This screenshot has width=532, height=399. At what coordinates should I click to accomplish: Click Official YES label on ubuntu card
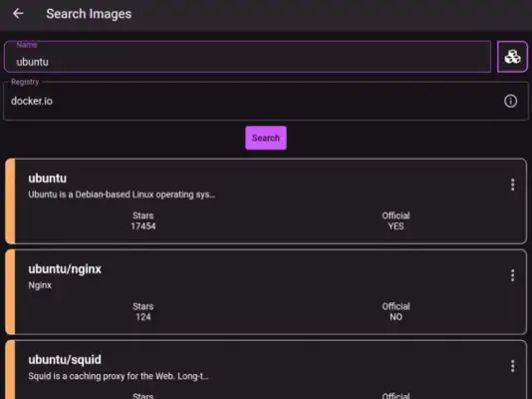click(x=396, y=220)
